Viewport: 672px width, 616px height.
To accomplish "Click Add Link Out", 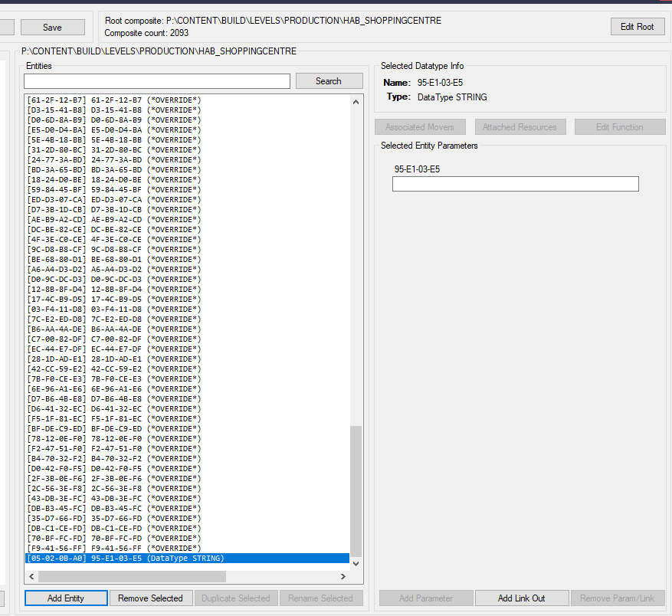I will pyautogui.click(x=522, y=598).
